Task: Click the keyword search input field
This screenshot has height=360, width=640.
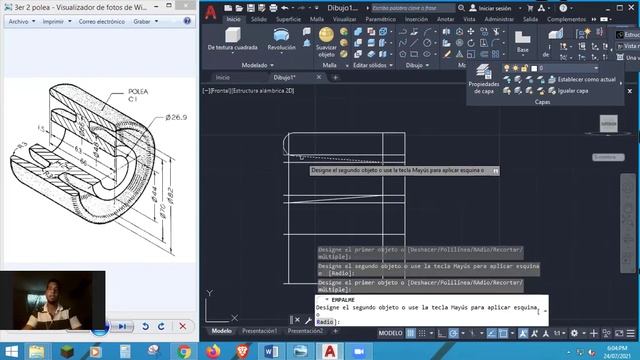Action: point(413,8)
